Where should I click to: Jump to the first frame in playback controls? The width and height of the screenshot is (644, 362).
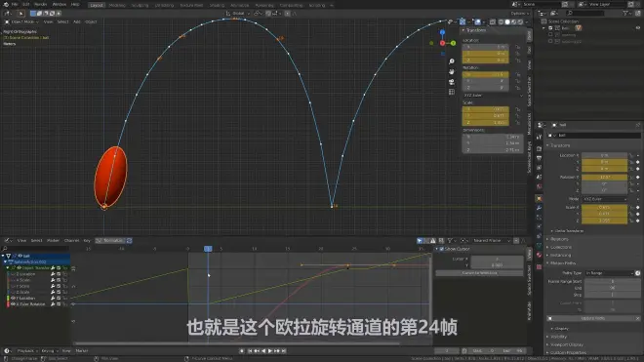249,351
